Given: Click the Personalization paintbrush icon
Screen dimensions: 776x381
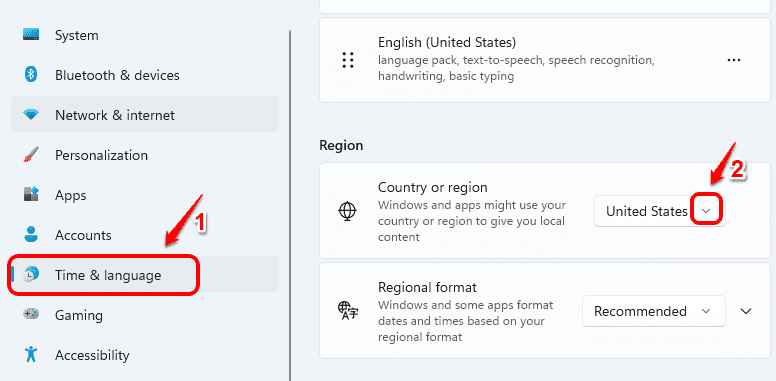Looking at the screenshot, I should coord(31,155).
